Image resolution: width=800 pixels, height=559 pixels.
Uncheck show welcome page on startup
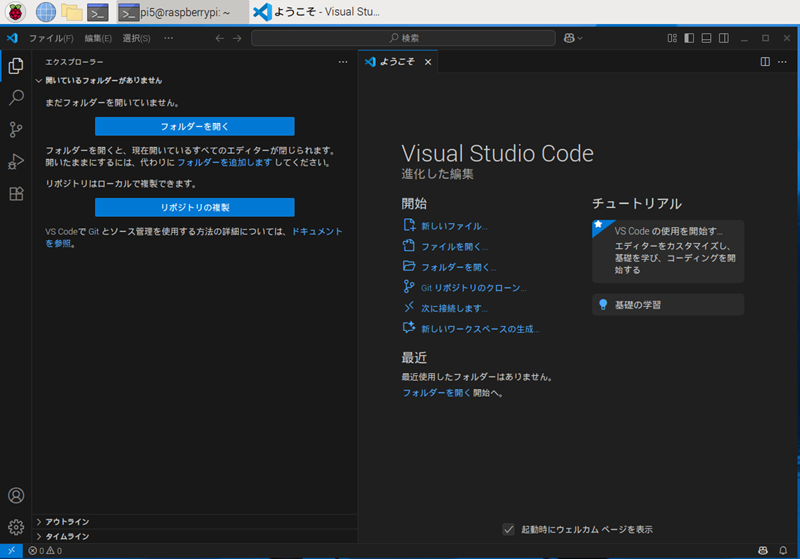pyautogui.click(x=509, y=529)
